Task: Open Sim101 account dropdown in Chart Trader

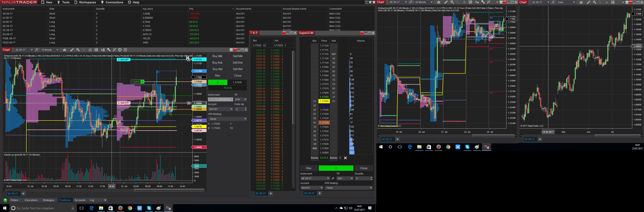Action: pyautogui.click(x=220, y=109)
